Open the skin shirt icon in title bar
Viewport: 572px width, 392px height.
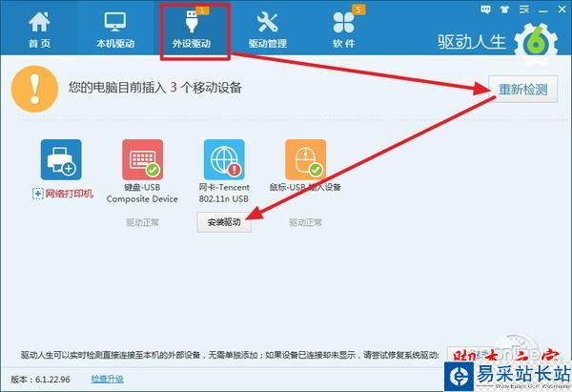[505, 10]
